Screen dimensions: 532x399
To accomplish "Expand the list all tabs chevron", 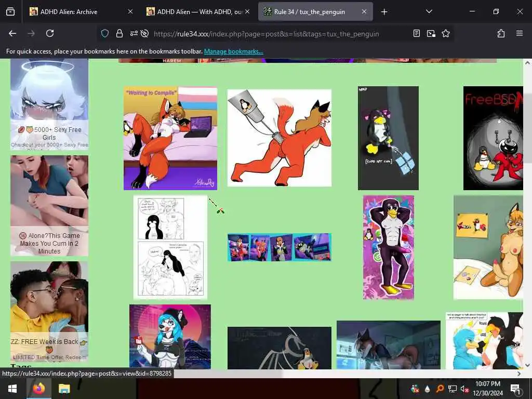I will pos(429,11).
